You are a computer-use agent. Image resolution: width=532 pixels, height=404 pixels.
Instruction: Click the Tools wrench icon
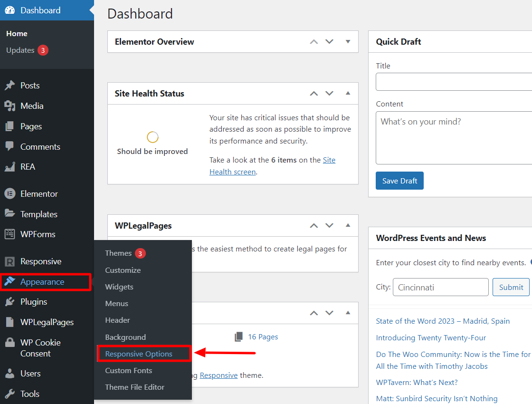pos(10,394)
